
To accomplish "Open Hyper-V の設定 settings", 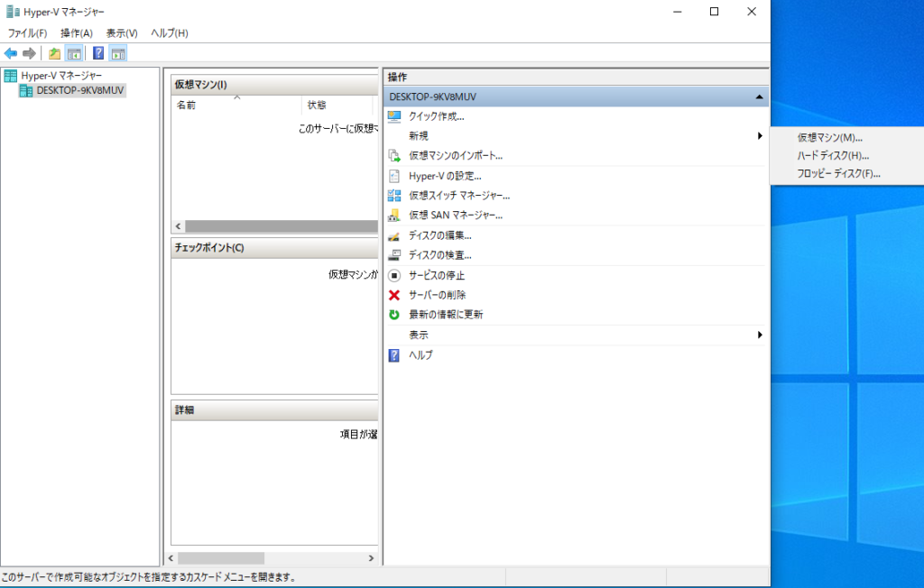I will (445, 176).
